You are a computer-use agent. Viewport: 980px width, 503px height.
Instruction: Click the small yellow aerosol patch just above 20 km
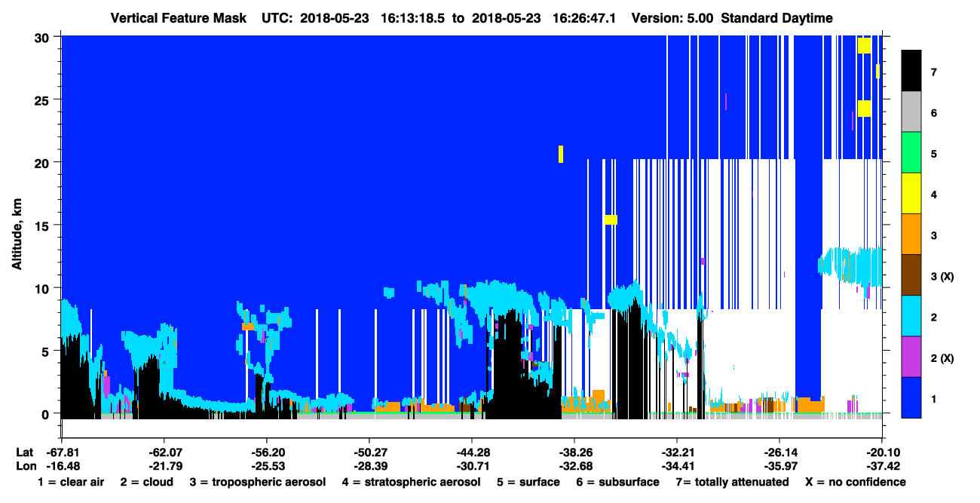[x=561, y=154]
